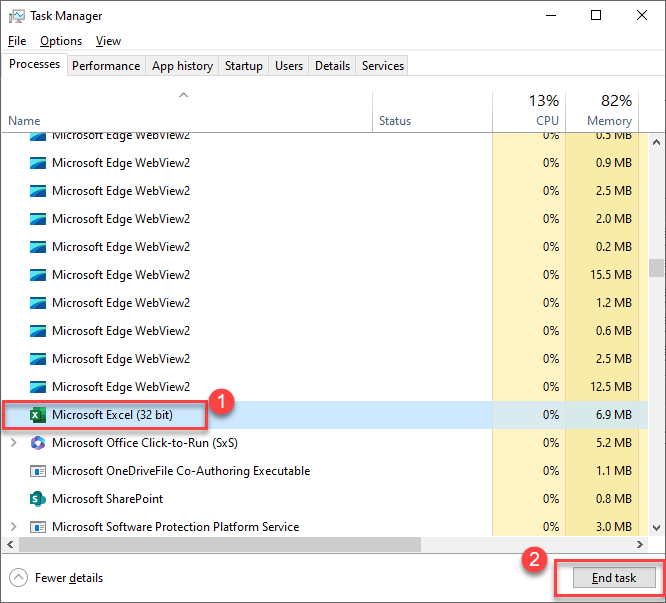Select Microsoft SharePoint process name

pyautogui.click(x=107, y=499)
